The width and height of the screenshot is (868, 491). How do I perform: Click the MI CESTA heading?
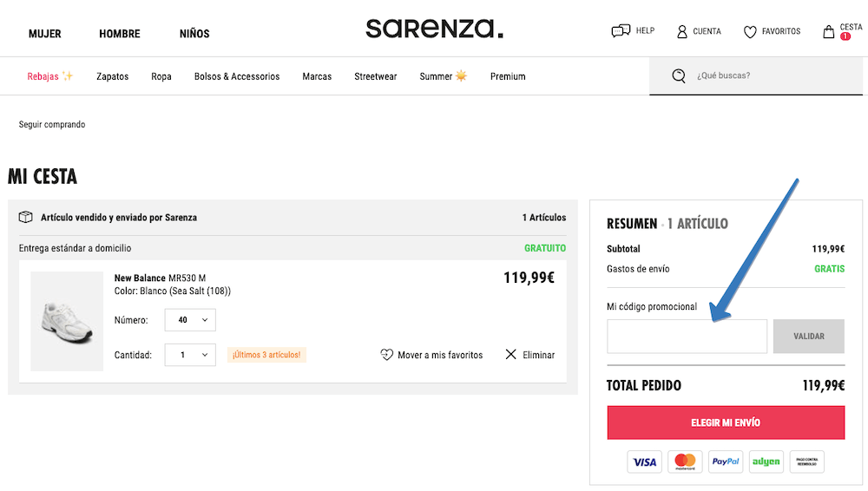(x=43, y=177)
